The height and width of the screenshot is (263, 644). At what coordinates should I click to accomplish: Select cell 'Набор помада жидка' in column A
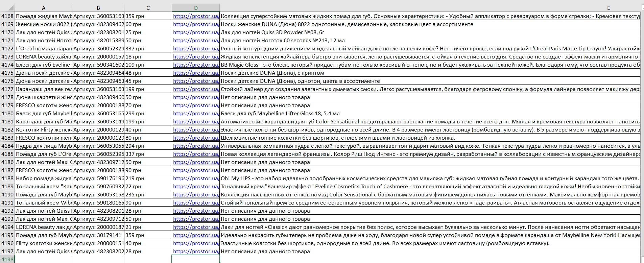coord(44,178)
